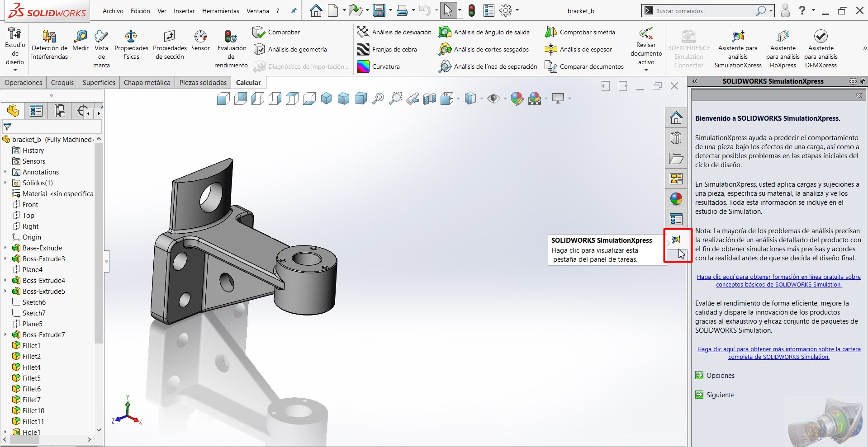The width and height of the screenshot is (868, 447).
Task: Click Comprobar simetría tool
Action: pyautogui.click(x=580, y=32)
